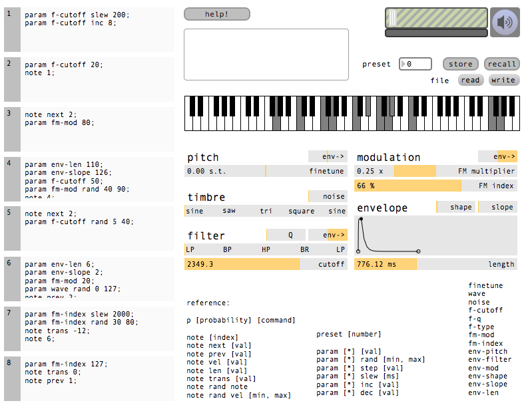This screenshot has height=415, width=532.
Task: Toggle the speaker audio output icon
Action: pos(505,22)
